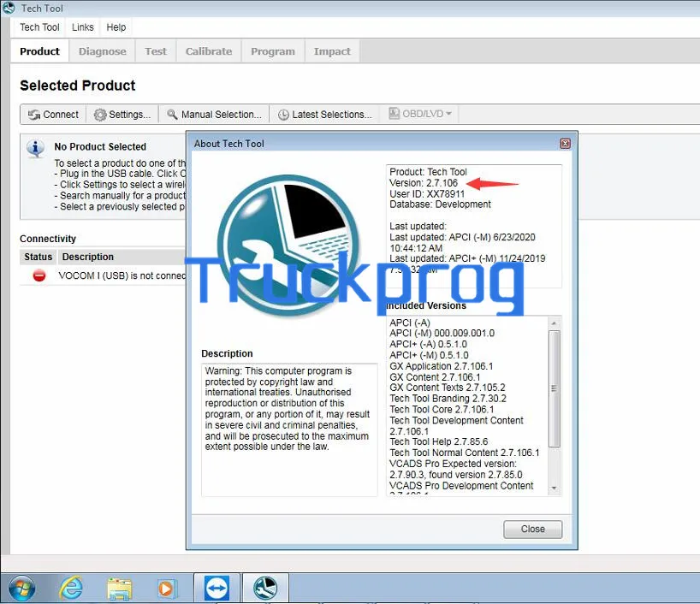The width and height of the screenshot is (700, 604).
Task: Click the Tech Tool taskbar icon
Action: (265, 589)
